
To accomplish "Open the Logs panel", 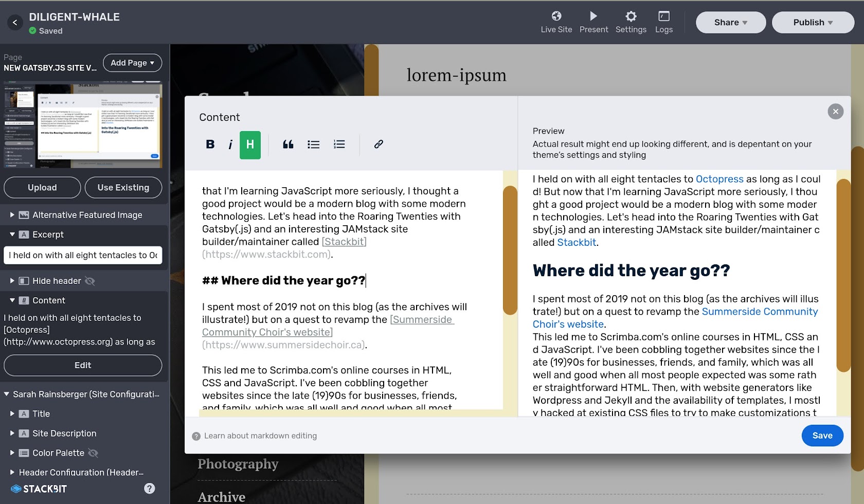I will point(663,22).
